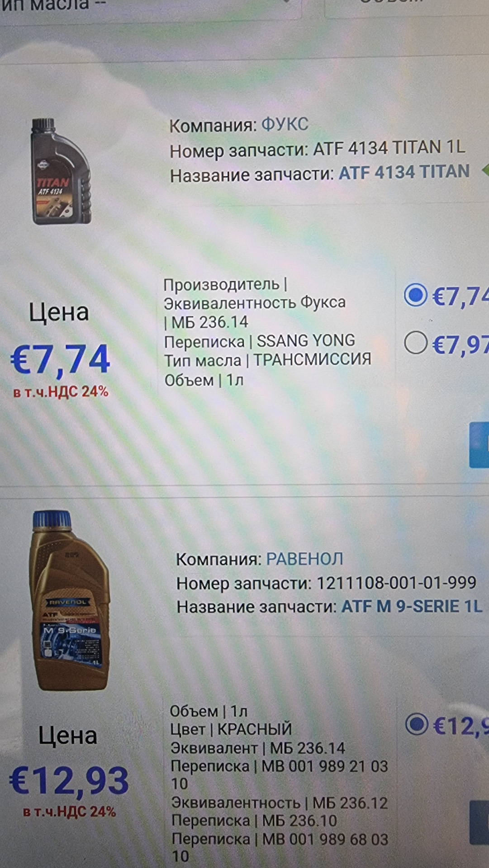Open the ATF 4134 TITAN product name link

click(404, 172)
